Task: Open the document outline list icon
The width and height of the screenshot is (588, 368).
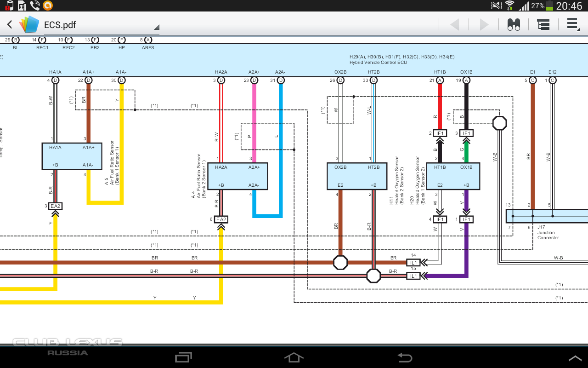Action: 543,24
